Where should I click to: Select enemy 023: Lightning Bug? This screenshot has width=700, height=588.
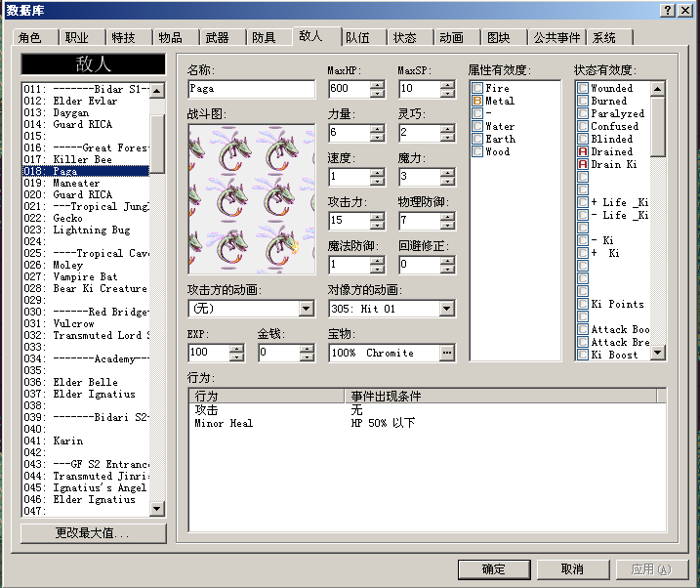point(86,230)
